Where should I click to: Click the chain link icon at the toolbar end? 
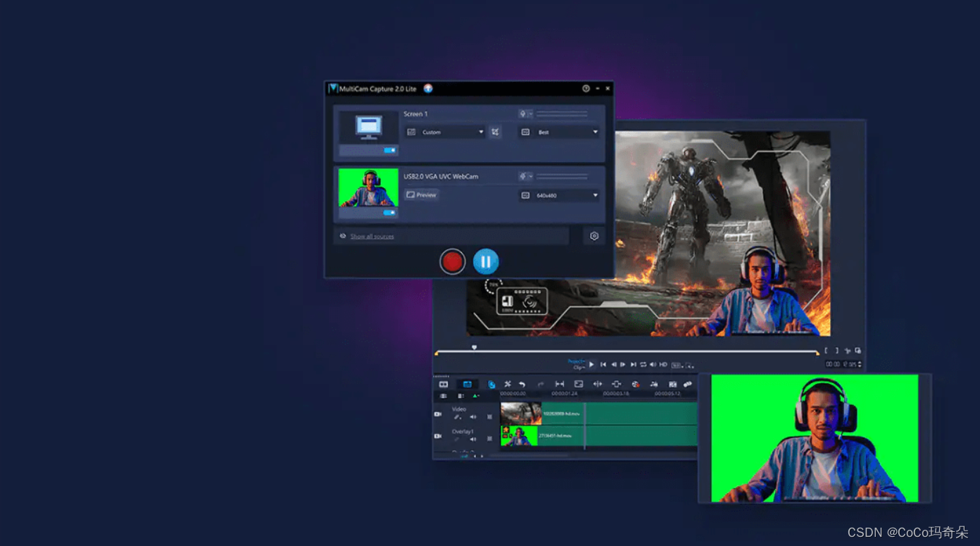click(x=688, y=384)
